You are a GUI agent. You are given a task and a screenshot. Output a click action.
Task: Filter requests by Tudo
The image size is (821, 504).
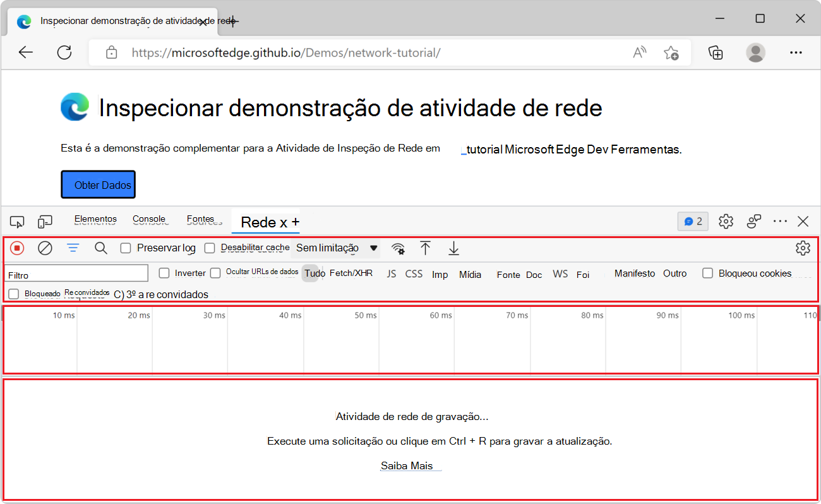coord(315,273)
